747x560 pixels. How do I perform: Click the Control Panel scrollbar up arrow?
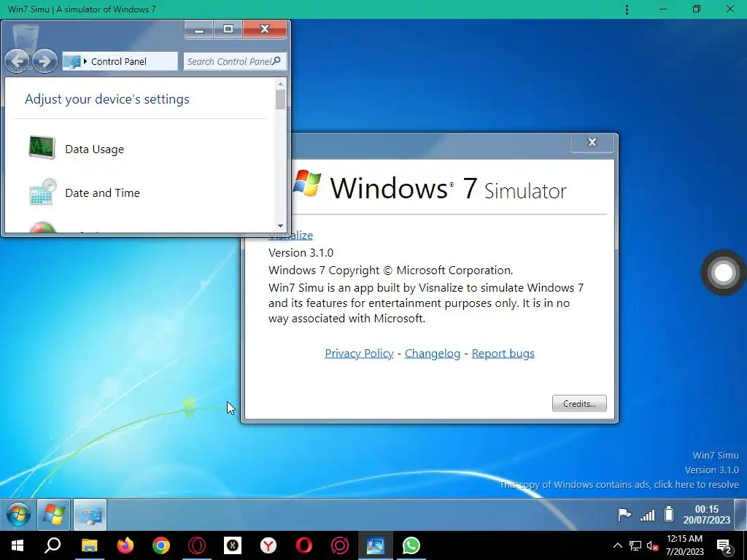tap(280, 84)
